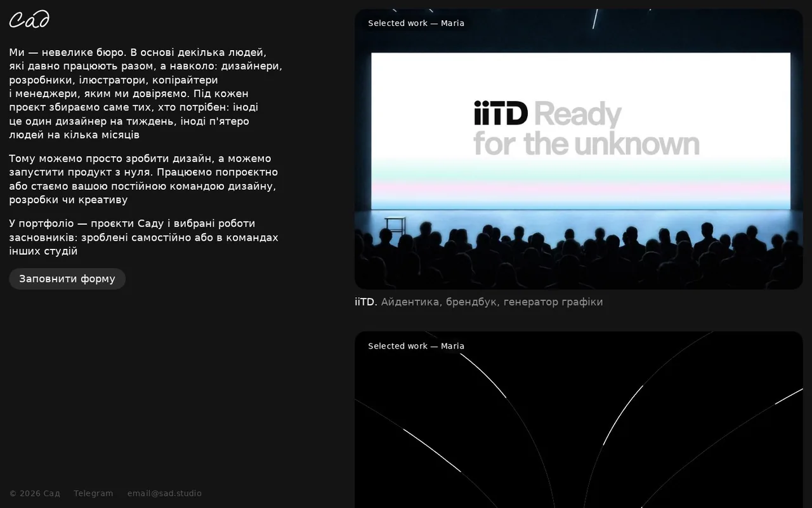
Task: Open the Telegram footer link
Action: [x=93, y=493]
